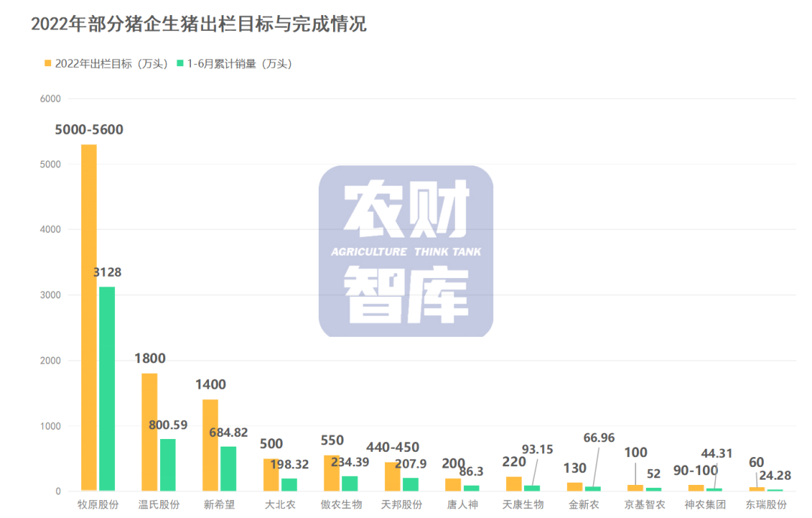Select the green sales bar for 天邦股份

pyautogui.click(x=411, y=484)
